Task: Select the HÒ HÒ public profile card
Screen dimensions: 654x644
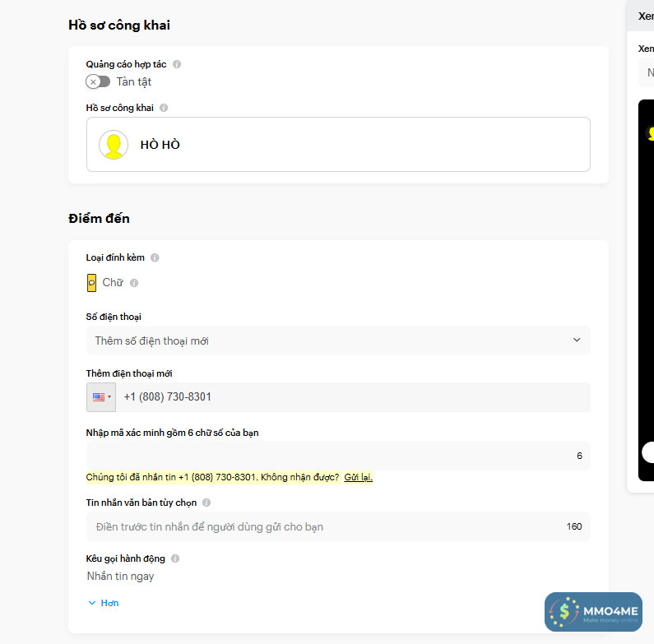Action: [x=338, y=145]
